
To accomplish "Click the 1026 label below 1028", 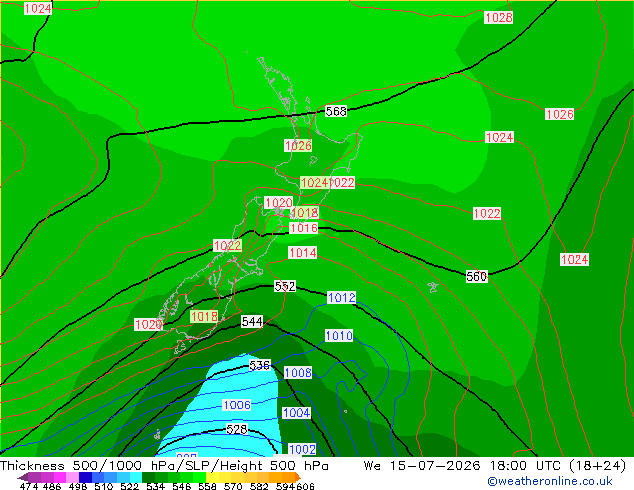I will point(559,114).
